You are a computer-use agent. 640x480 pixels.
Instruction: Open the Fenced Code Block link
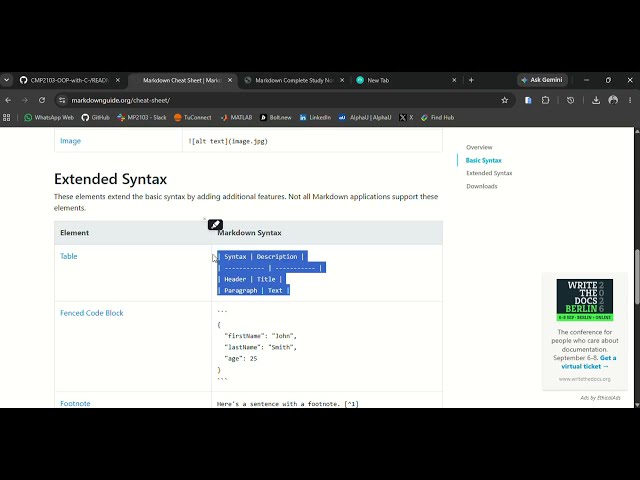coord(91,313)
